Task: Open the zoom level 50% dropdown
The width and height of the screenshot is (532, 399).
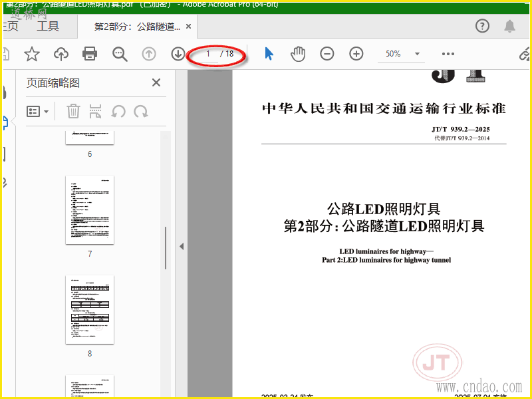Action: click(402, 54)
